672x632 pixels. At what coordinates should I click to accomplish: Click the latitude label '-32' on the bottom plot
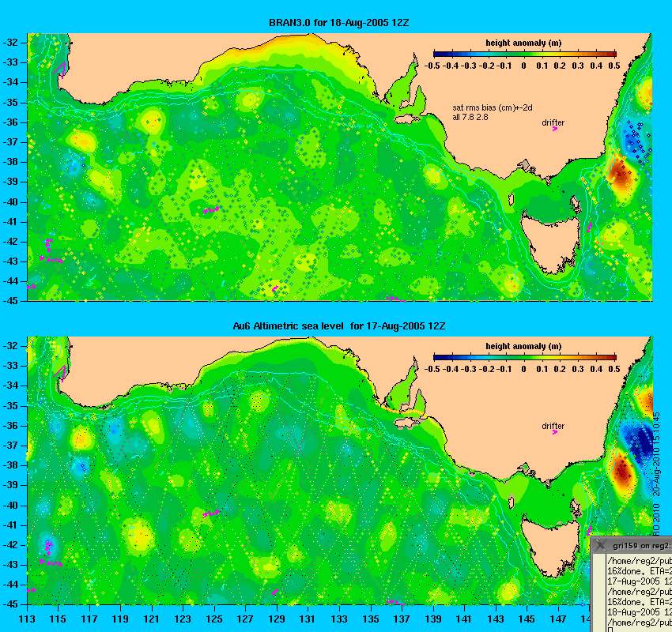[x=11, y=346]
